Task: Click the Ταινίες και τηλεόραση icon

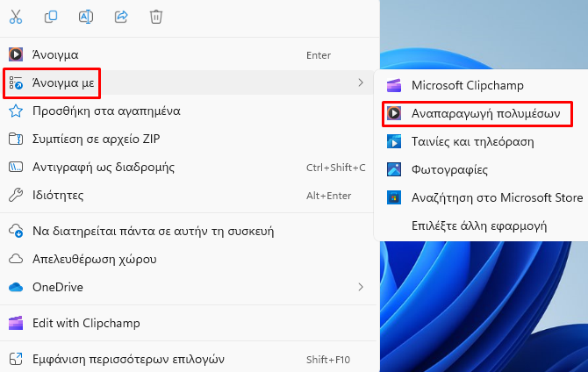Action: click(394, 142)
